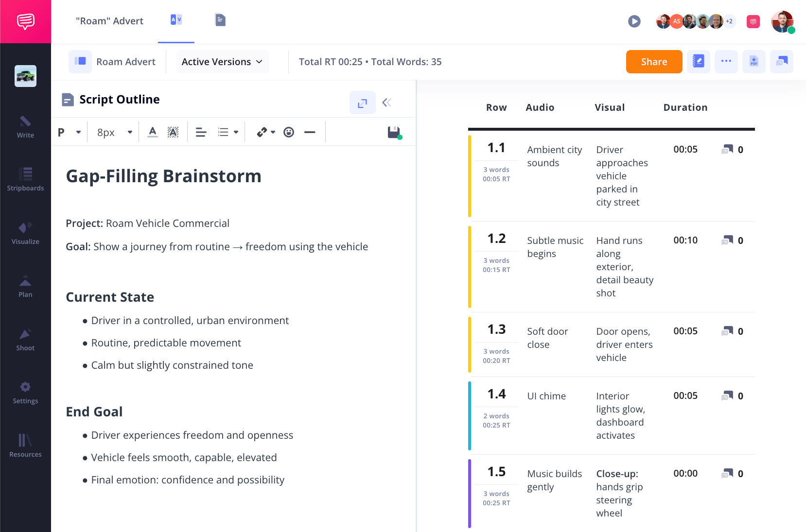Expand the Script Outline panel
The width and height of the screenshot is (806, 532).
(x=362, y=103)
